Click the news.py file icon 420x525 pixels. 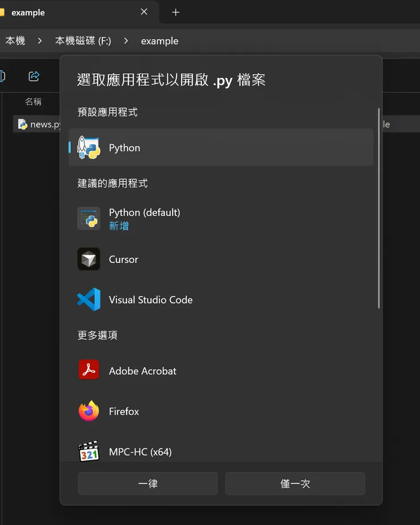tap(22, 124)
